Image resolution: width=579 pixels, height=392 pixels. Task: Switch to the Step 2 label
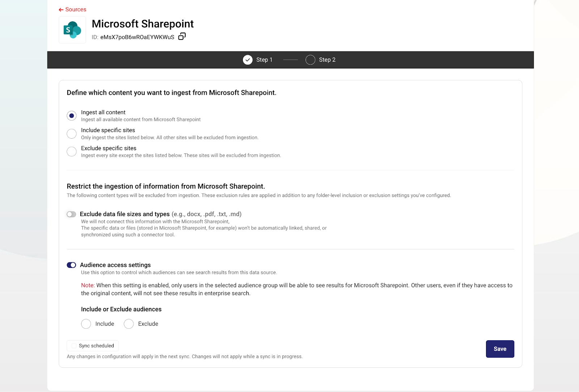327,60
